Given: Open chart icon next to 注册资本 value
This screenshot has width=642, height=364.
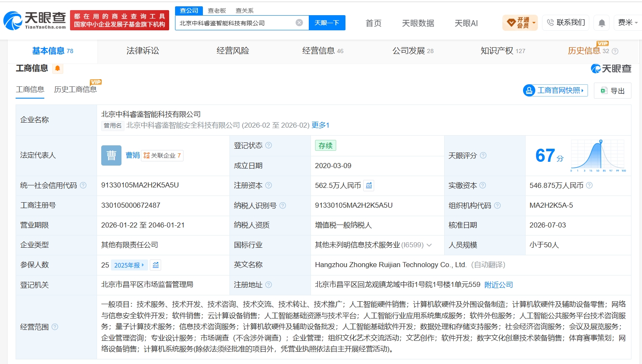Looking at the screenshot, I should (x=369, y=185).
